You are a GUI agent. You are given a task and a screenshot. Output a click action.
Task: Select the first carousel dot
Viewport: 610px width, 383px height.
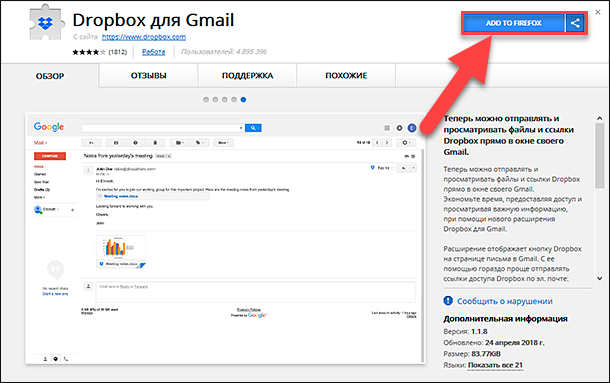(206, 100)
